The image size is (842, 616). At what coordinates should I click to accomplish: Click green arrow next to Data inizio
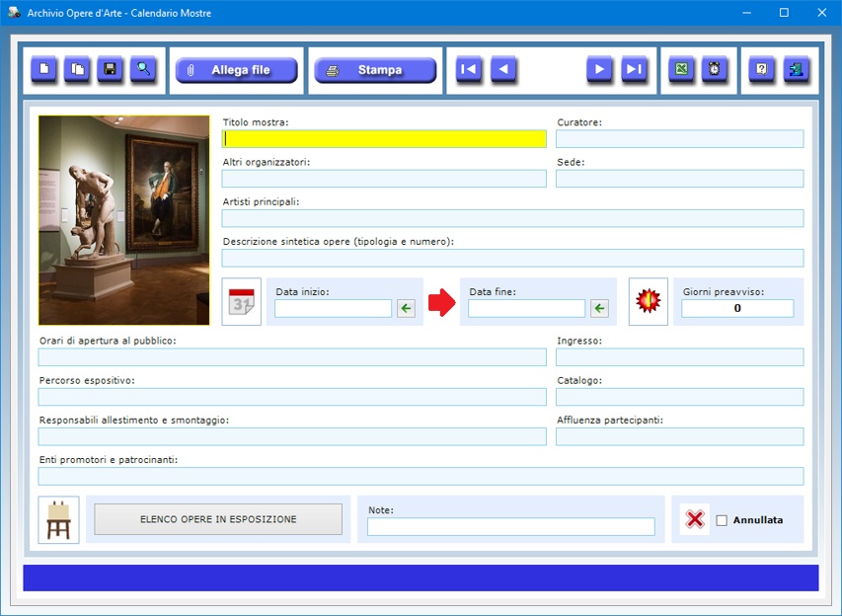pyautogui.click(x=406, y=309)
